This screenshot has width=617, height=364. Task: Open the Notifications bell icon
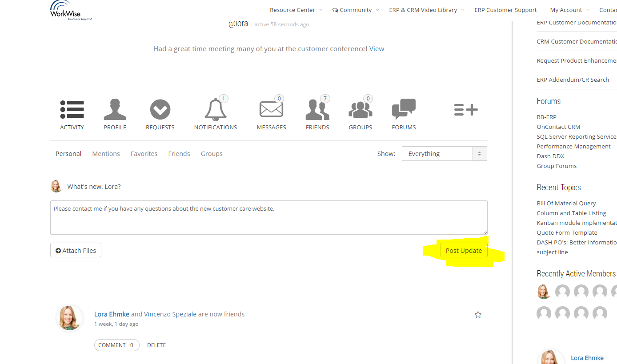[x=216, y=109]
